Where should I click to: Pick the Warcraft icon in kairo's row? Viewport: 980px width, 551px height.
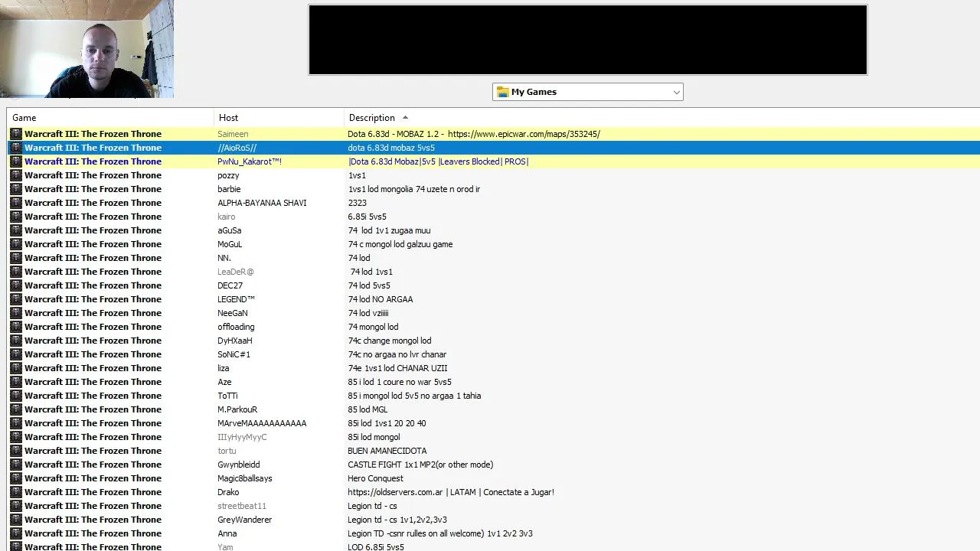click(16, 217)
